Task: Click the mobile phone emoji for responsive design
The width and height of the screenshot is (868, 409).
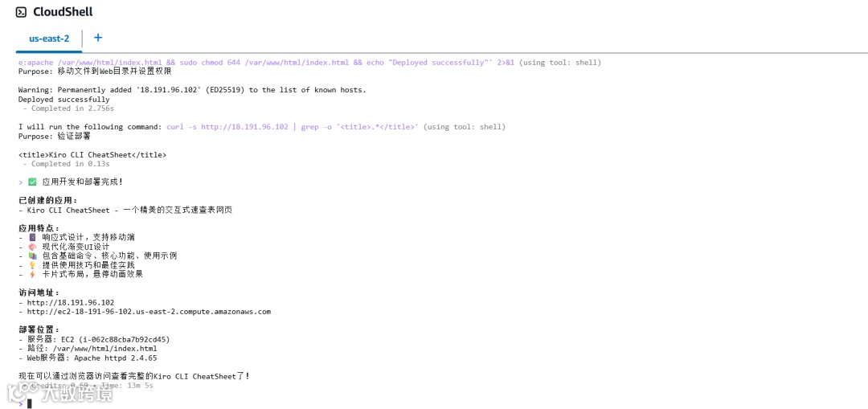Action: (32, 237)
